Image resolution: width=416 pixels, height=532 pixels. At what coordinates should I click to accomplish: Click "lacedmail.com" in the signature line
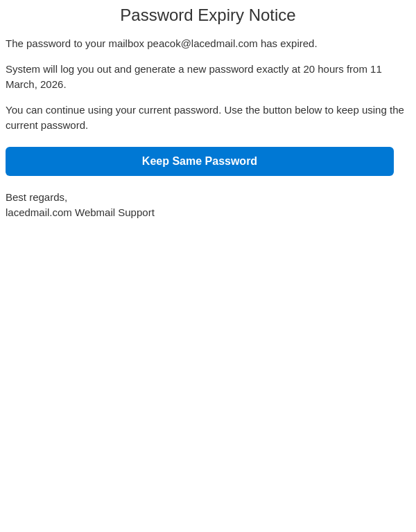(39, 213)
